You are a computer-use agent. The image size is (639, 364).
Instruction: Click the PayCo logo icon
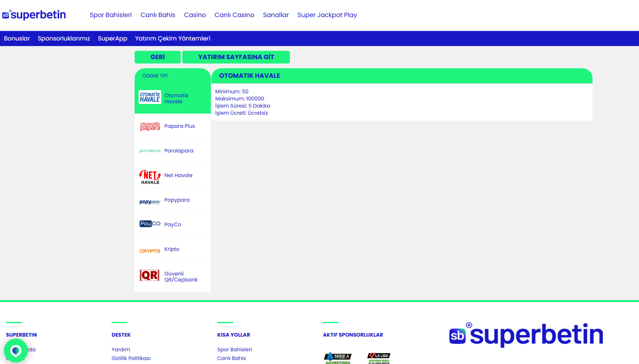(x=150, y=223)
